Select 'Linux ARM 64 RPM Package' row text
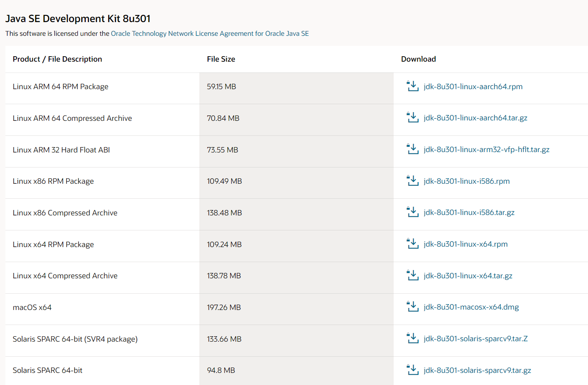 pos(60,87)
